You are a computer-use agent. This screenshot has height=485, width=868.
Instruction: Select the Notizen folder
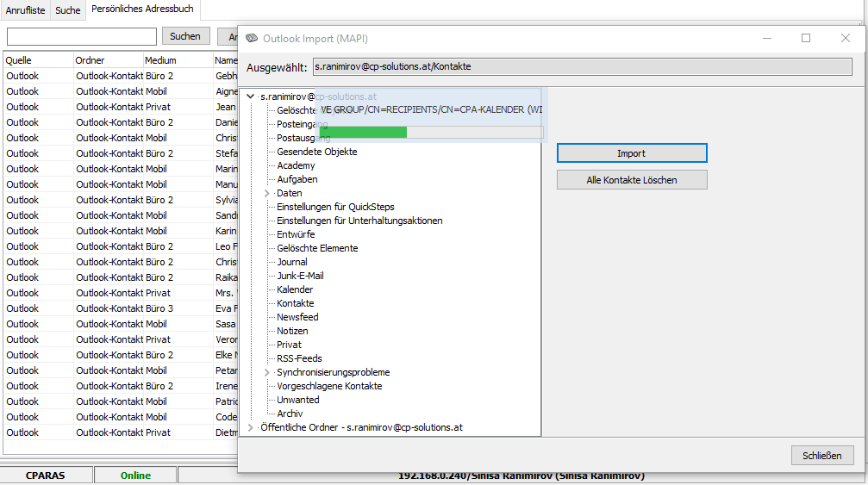(292, 331)
